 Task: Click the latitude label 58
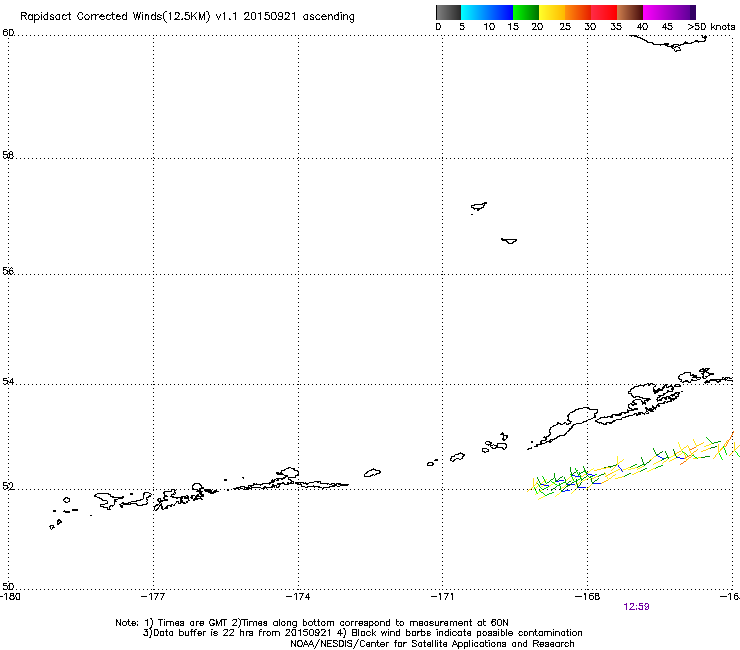[x=8, y=155]
